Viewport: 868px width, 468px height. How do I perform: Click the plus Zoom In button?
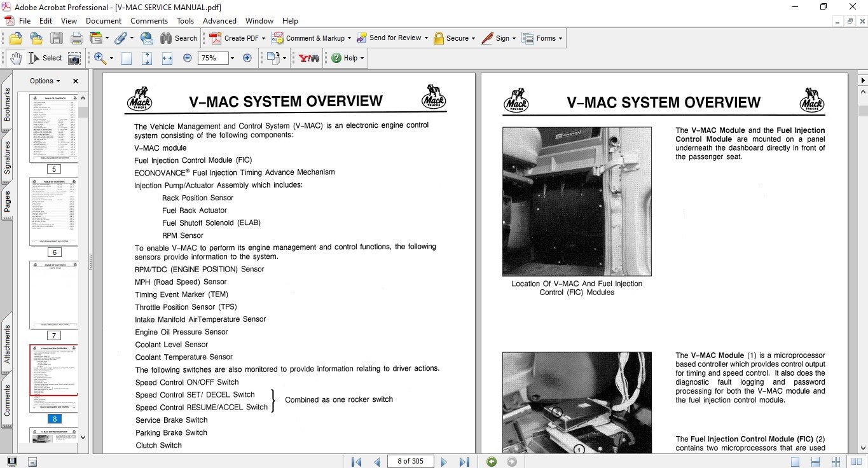(x=247, y=58)
